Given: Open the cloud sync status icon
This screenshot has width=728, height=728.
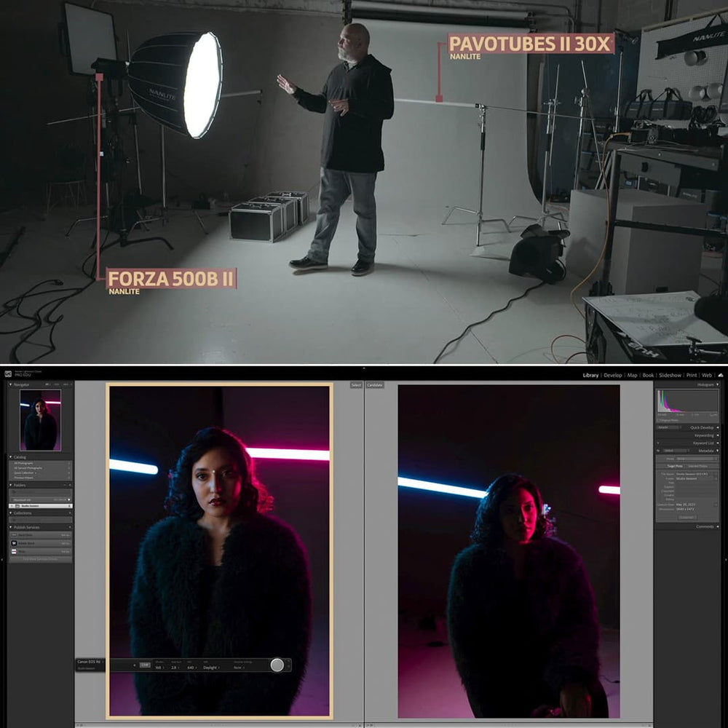Looking at the screenshot, I should pos(721,375).
